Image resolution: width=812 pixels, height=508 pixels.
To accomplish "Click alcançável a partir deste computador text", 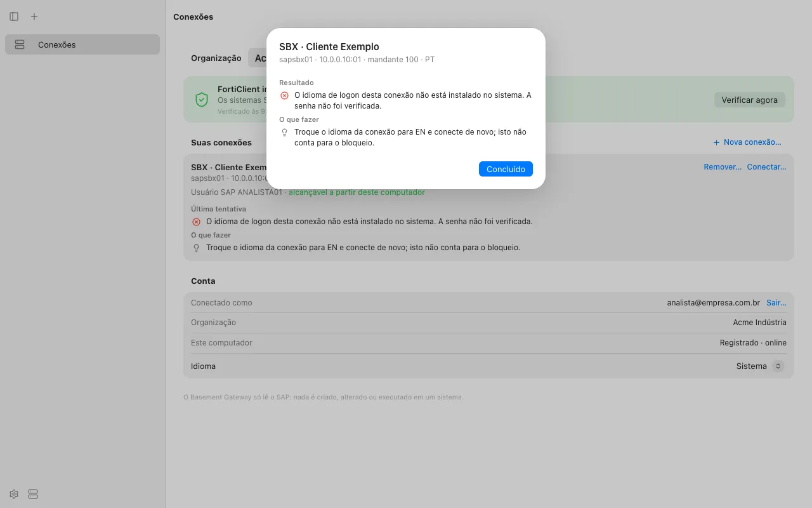I will [x=357, y=192].
